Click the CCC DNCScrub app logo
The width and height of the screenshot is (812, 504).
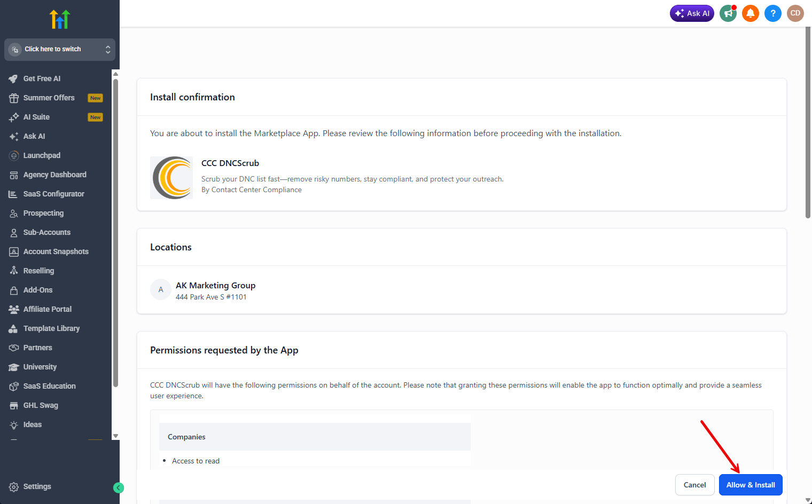[171, 178]
